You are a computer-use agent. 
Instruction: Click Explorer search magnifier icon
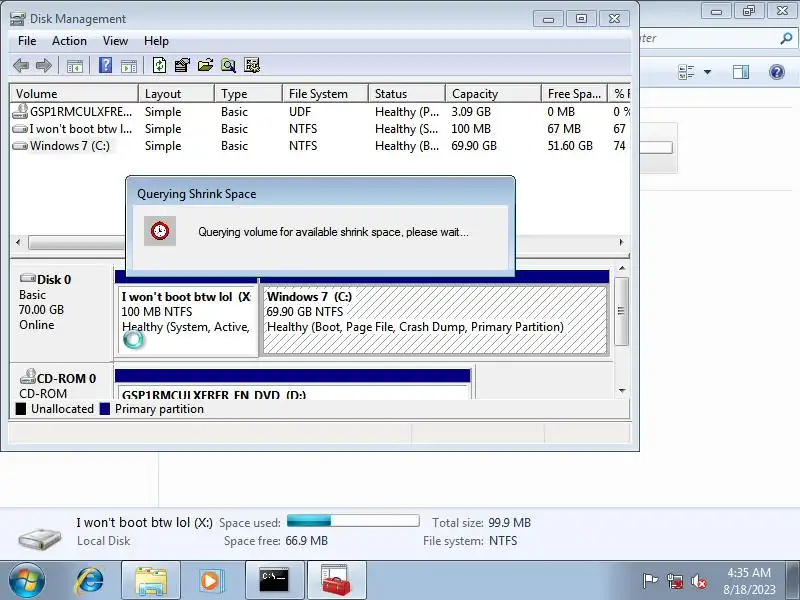coord(786,38)
